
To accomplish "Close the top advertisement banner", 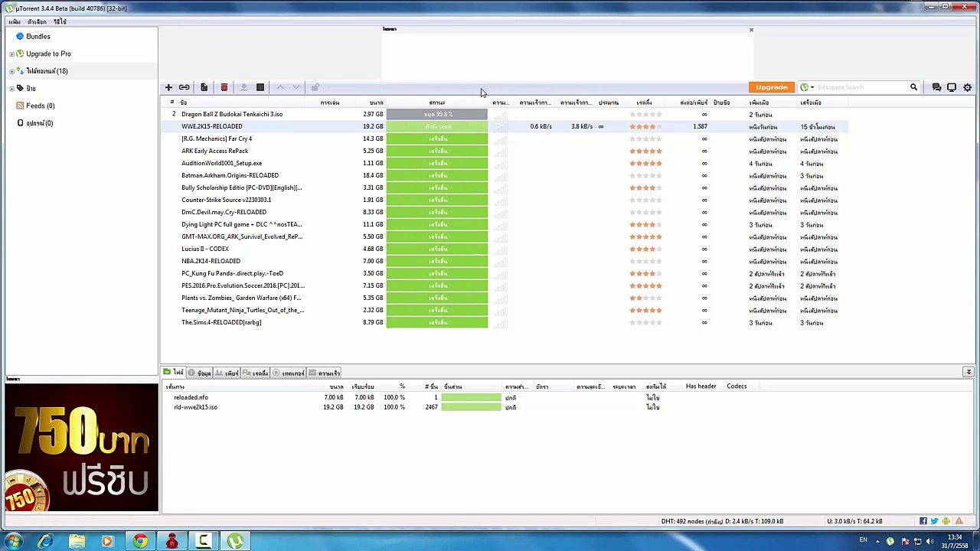I will click(x=751, y=30).
